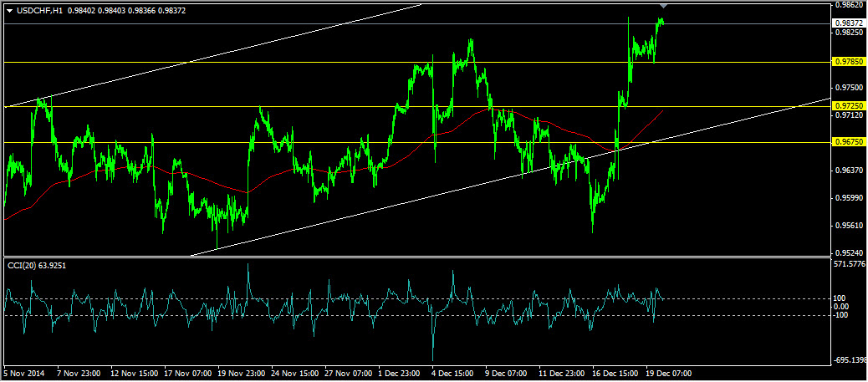Click the 17 Nov 07:00 time label
The image size is (868, 382).
(187, 374)
